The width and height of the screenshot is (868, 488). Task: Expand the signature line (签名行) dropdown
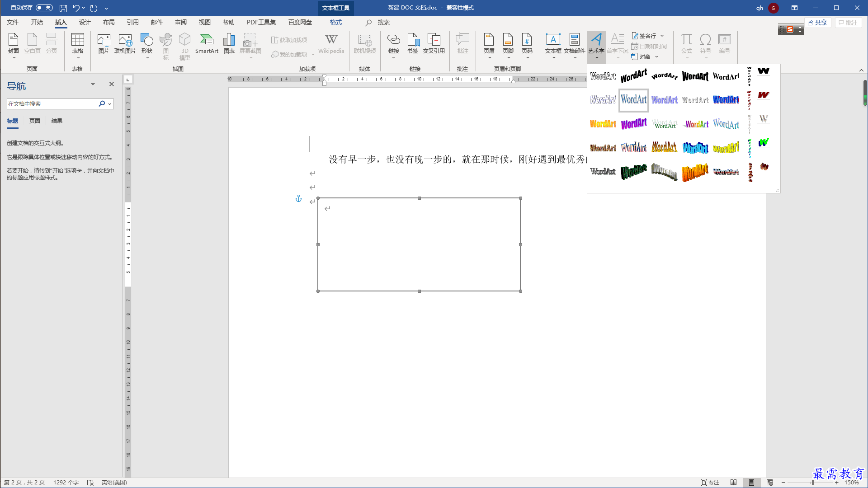pyautogui.click(x=662, y=36)
